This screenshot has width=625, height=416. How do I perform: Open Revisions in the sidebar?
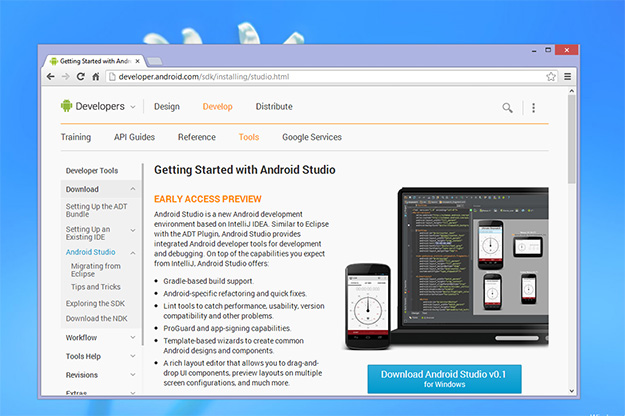pyautogui.click(x=82, y=375)
